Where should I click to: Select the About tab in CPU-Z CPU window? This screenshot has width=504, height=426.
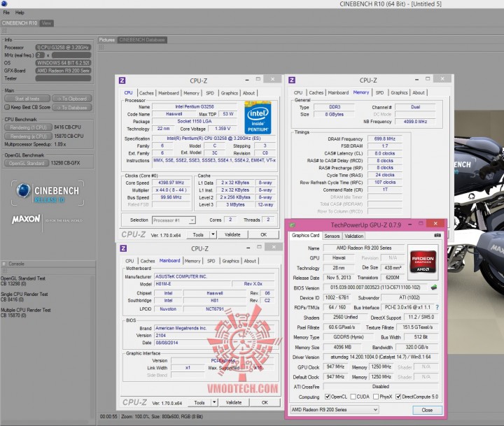pos(248,93)
